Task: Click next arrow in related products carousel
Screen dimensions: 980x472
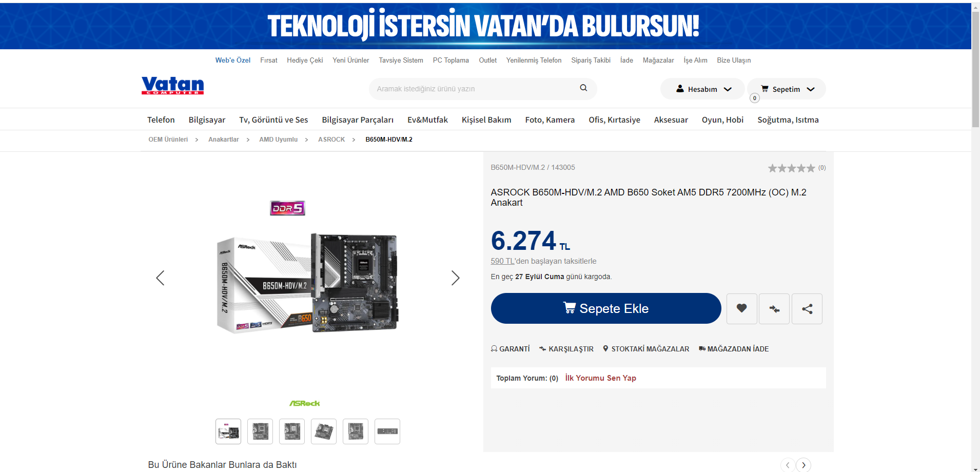Action: (803, 465)
